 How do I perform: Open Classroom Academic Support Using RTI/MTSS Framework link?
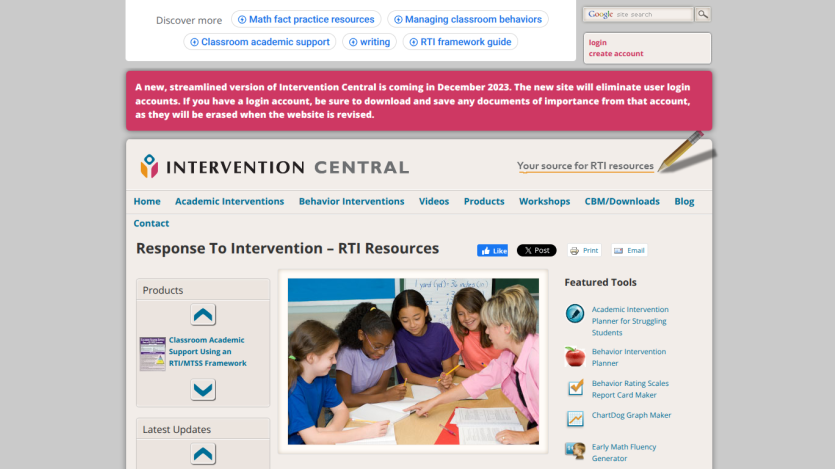pos(208,351)
